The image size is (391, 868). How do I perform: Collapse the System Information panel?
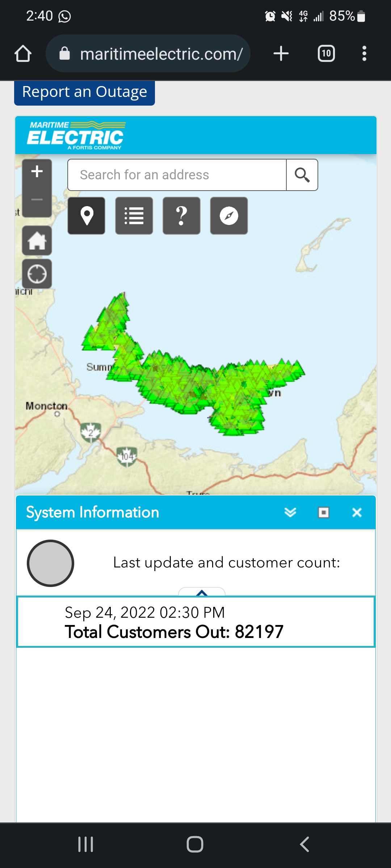(x=290, y=512)
